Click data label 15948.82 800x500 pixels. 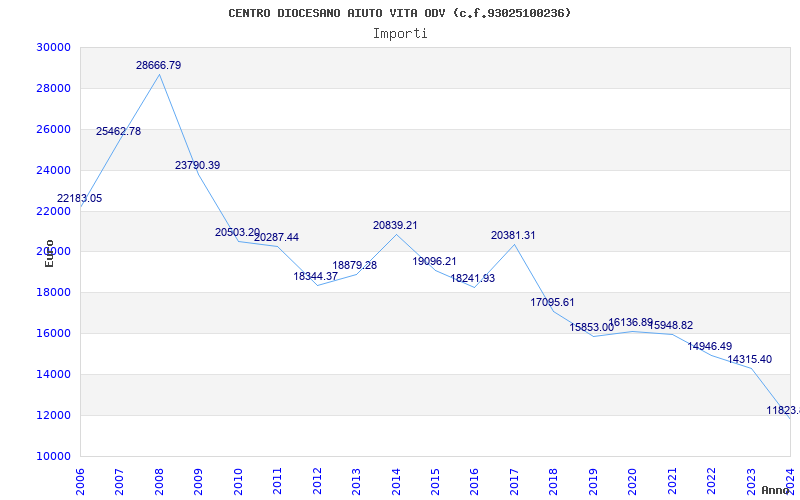670,326
